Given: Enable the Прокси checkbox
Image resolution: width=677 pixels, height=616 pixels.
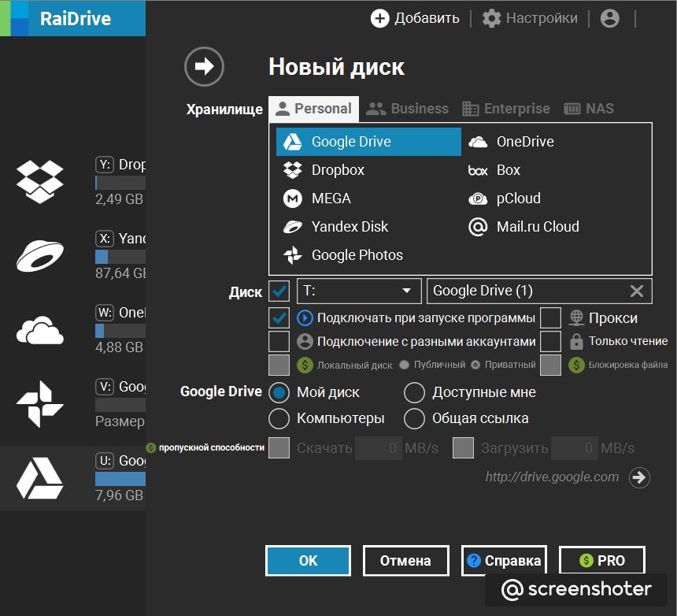Looking at the screenshot, I should pyautogui.click(x=551, y=318).
